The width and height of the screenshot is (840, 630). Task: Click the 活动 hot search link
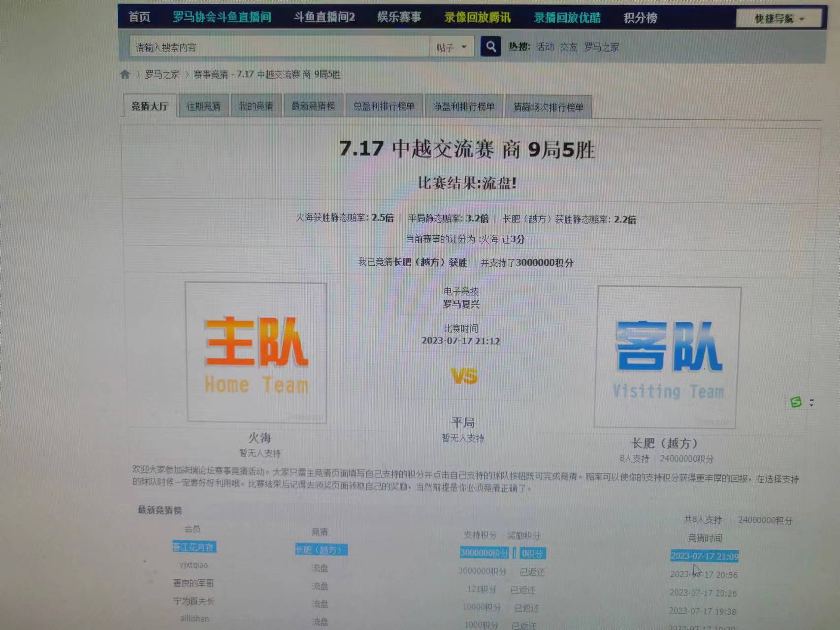pyautogui.click(x=545, y=47)
